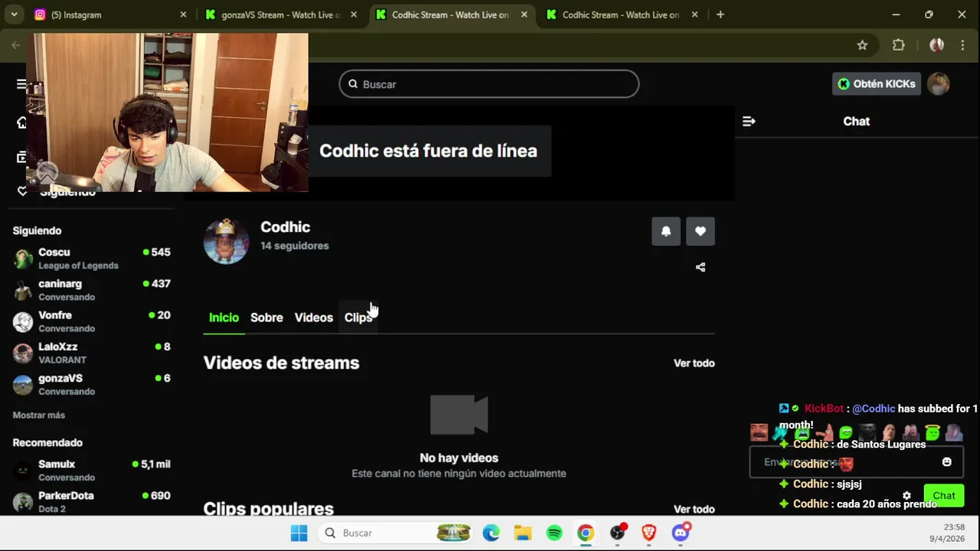Insert the green crying face emote
Viewport: 980px width, 551px height.
[x=802, y=432]
